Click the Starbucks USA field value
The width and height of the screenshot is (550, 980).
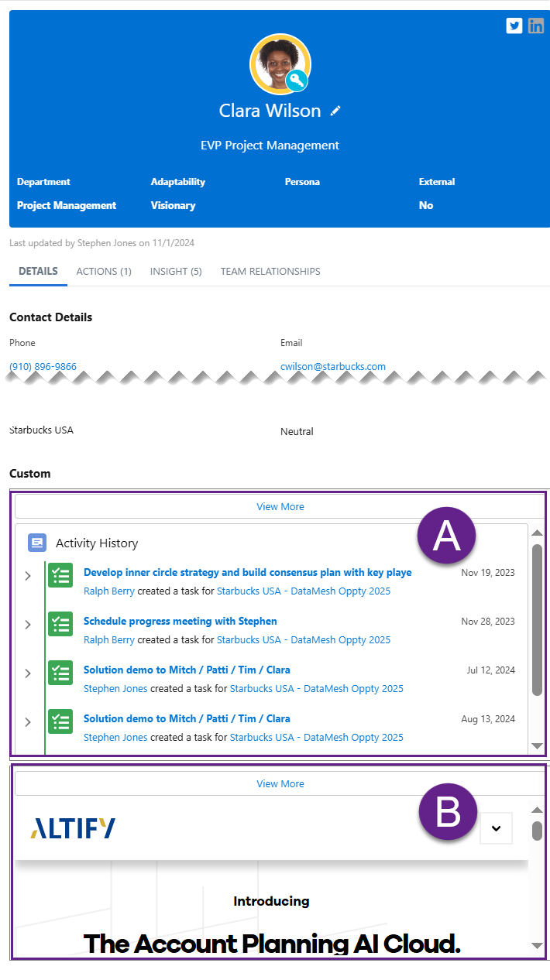[41, 430]
